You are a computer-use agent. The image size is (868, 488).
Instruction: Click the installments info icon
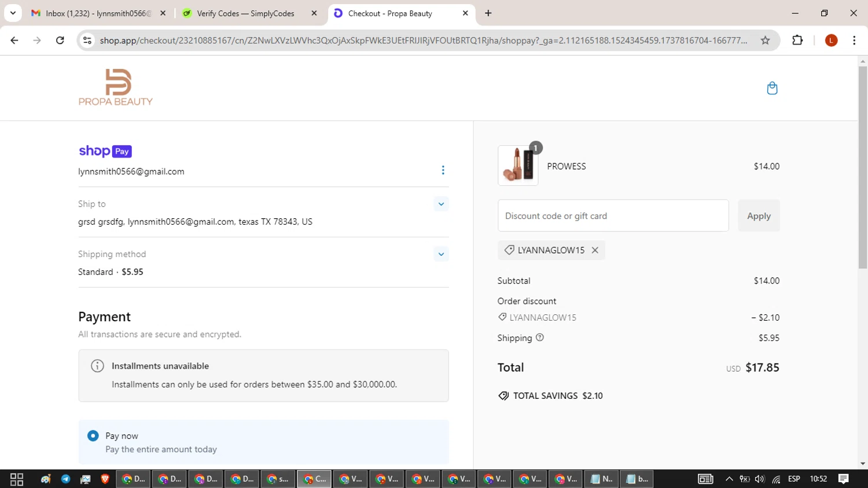pos(97,366)
